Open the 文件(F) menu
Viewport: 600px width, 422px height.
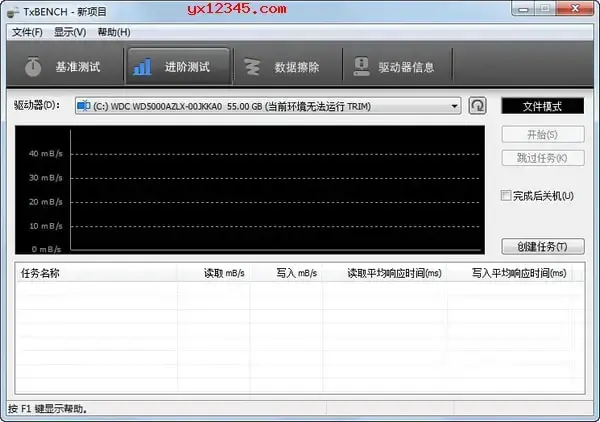coord(27,32)
